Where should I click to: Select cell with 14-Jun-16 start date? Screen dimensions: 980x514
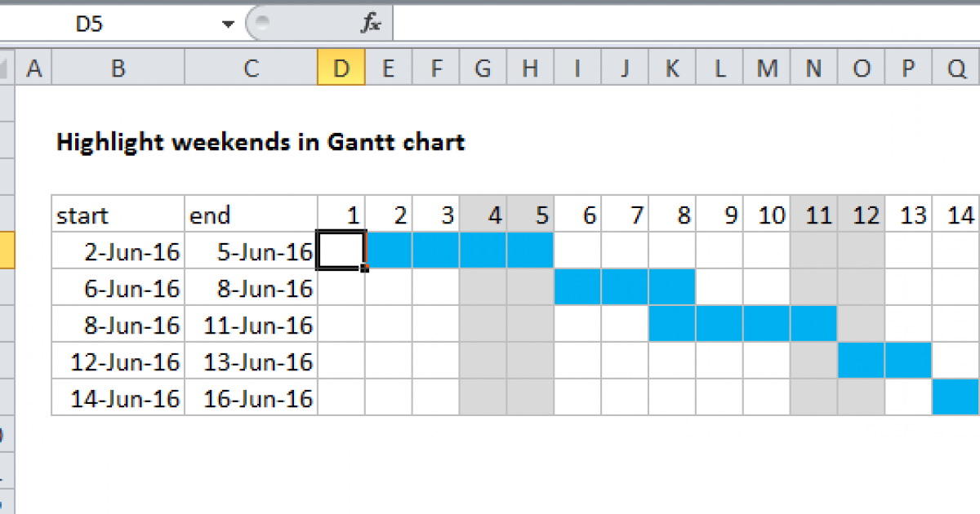(x=118, y=399)
